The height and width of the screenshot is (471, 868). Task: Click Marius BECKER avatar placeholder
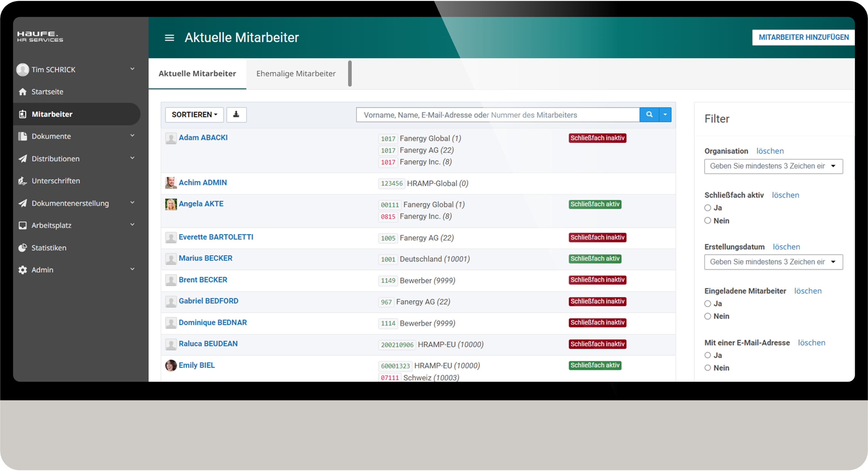pos(171,259)
